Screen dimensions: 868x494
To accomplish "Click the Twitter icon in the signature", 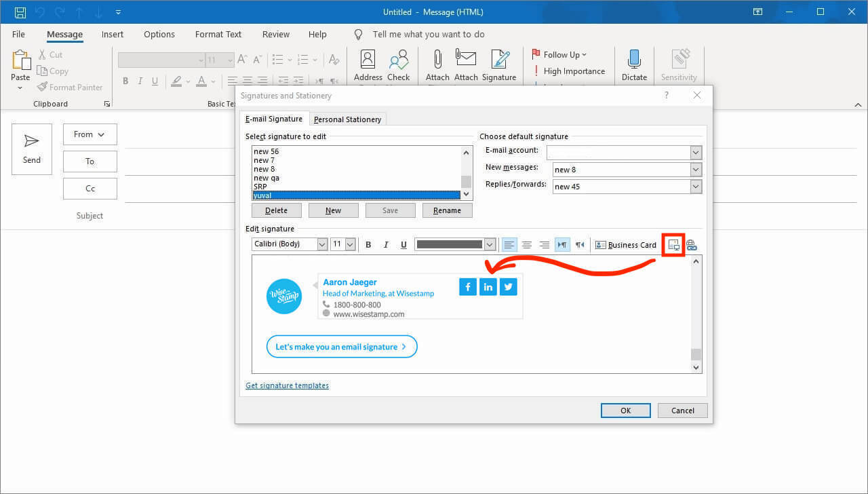I will (509, 287).
